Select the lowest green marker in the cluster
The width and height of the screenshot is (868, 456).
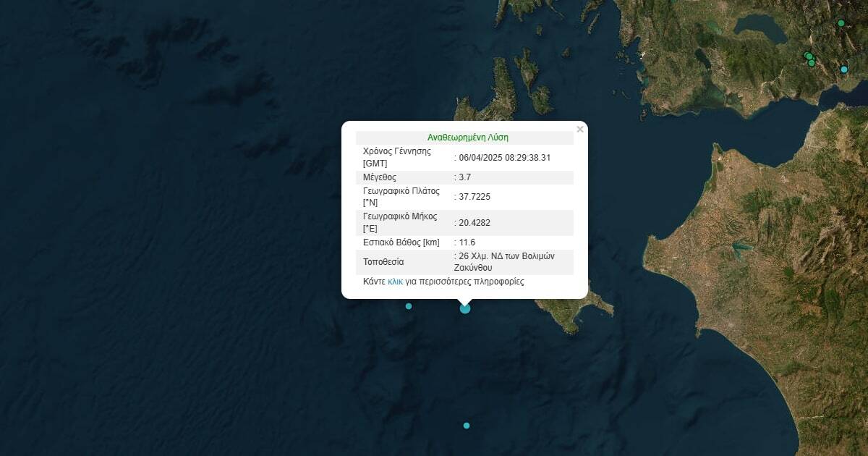(812, 64)
